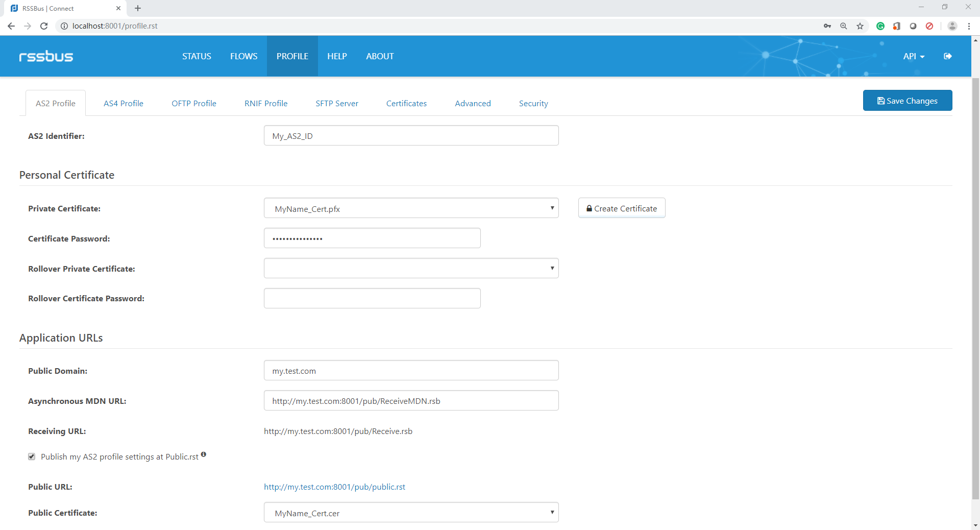Open the Rollover Private Certificate dropdown

tap(411, 268)
